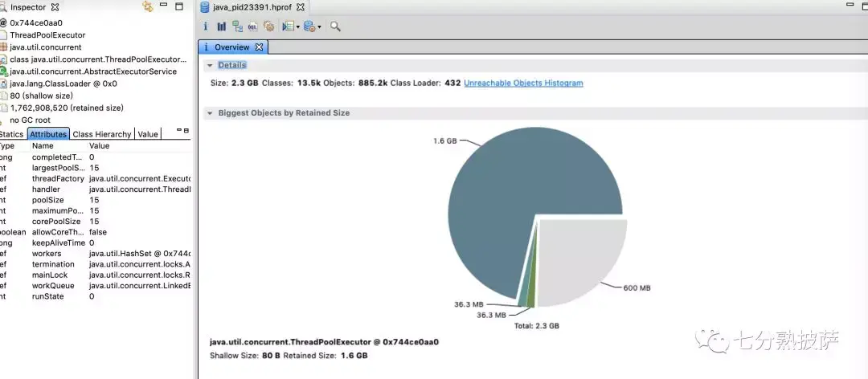
Task: Create a Histogram from the toolbar
Action: coord(222,26)
